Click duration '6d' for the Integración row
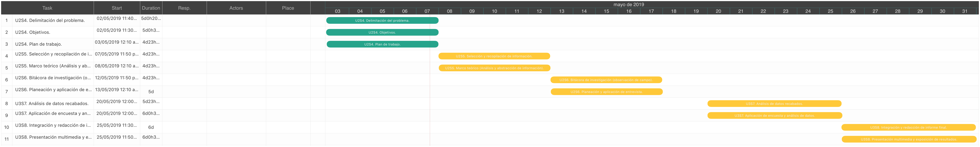Screen dimensions: 980x147 pyautogui.click(x=151, y=127)
